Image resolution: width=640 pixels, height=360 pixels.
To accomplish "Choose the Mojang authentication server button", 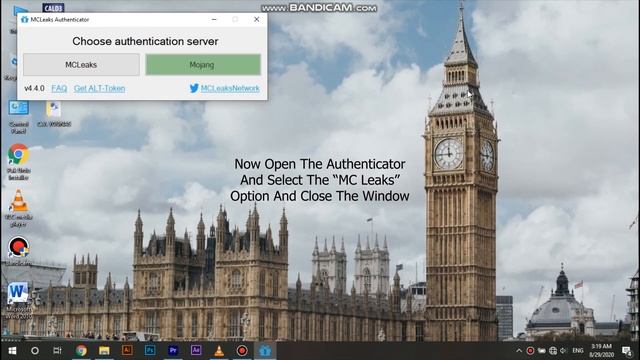I will click(x=203, y=64).
